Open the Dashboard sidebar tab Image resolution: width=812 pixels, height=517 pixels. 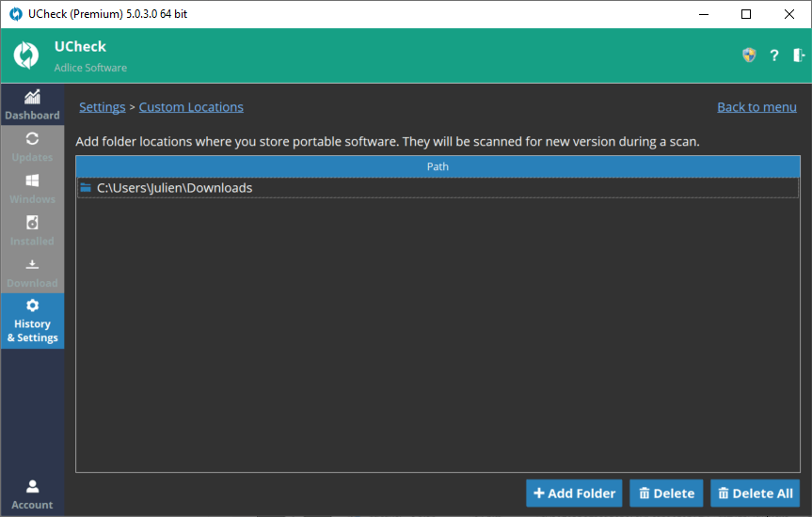point(32,104)
